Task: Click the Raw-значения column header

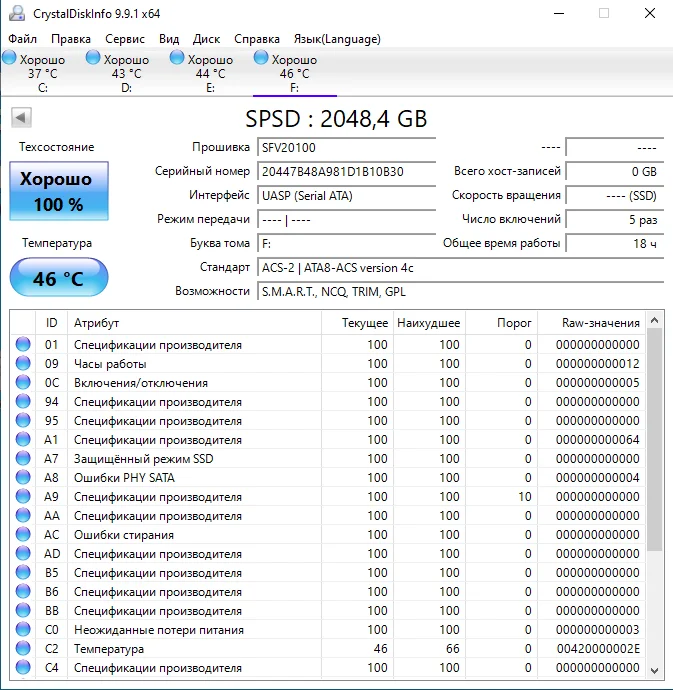Action: [x=592, y=323]
